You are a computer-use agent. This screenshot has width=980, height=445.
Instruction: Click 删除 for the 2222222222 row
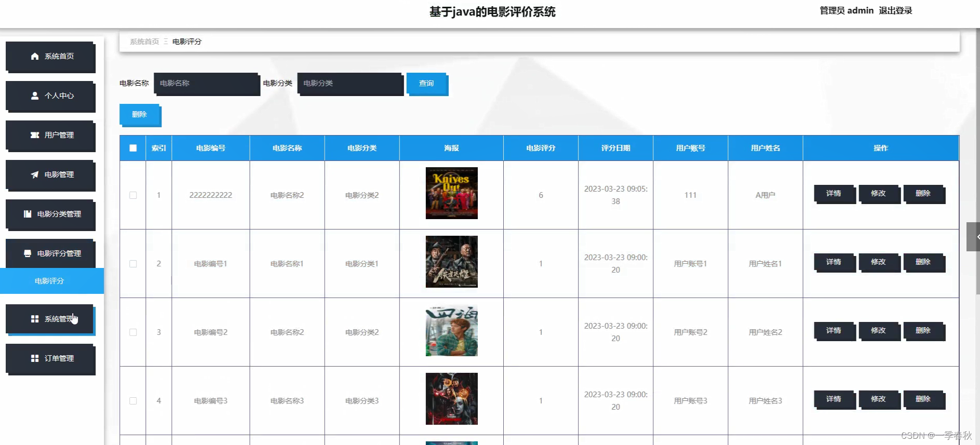(923, 194)
